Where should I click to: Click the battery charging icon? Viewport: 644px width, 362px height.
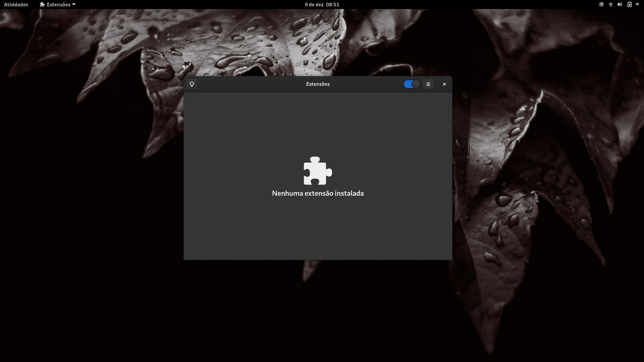pyautogui.click(x=630, y=4)
